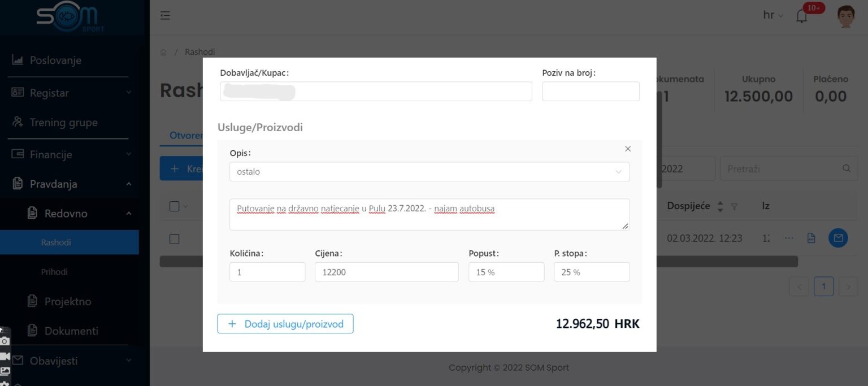Screen dimensions: 868x386
Task: Click the Dospijeće column filter icon
Action: tap(734, 207)
